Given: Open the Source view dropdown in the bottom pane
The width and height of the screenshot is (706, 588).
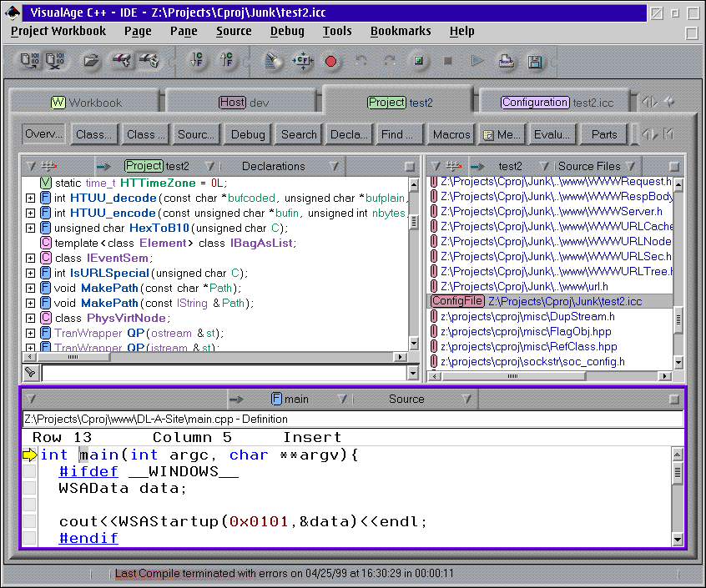Looking at the screenshot, I should [466, 399].
